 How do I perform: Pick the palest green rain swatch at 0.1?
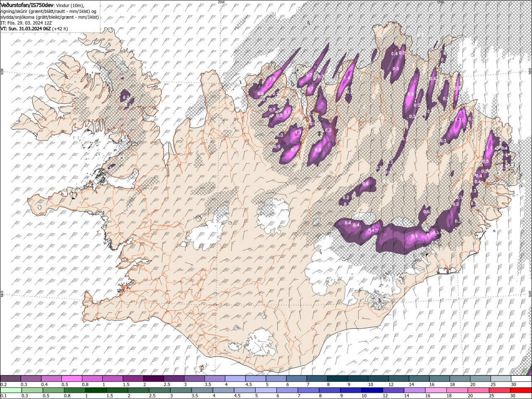coord(11,390)
